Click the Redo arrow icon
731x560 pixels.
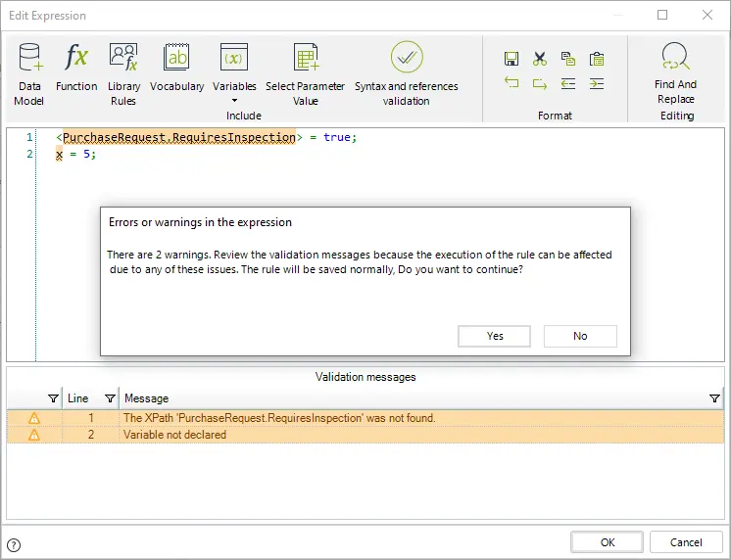tap(539, 84)
